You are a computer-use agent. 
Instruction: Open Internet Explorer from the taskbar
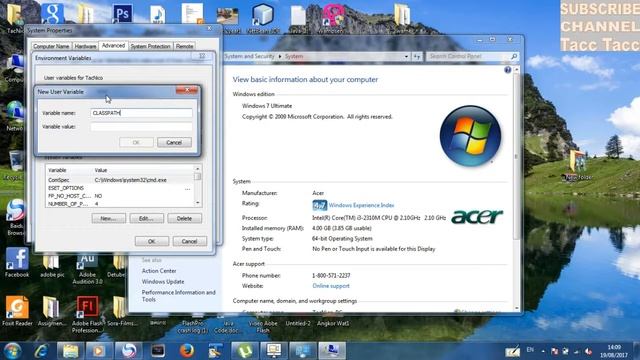(x=41, y=351)
